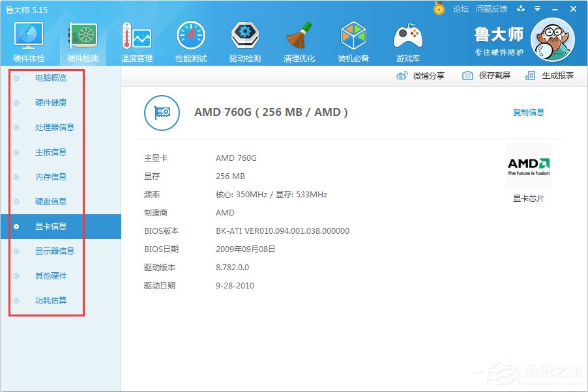This screenshot has width=588, height=392.
Task: Click the AMD 显卡芯片 logo thumbnail
Action: click(x=529, y=167)
